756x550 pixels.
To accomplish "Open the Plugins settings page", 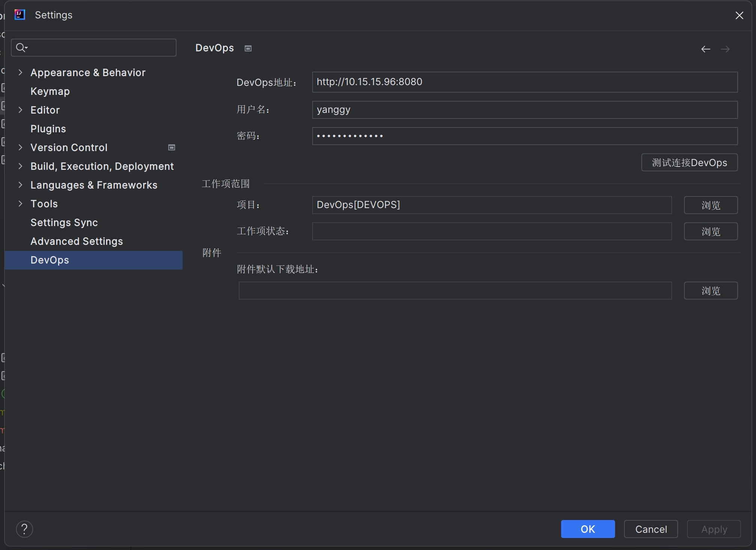I will pos(48,129).
